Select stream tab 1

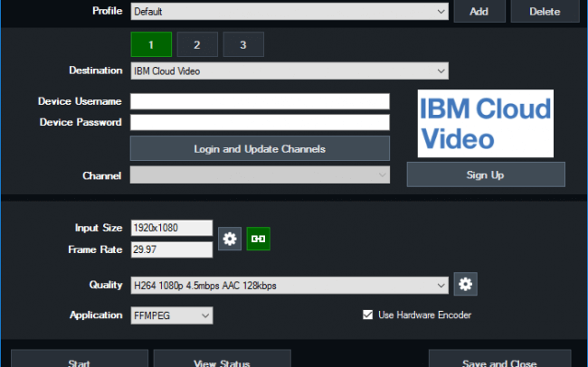tap(151, 44)
